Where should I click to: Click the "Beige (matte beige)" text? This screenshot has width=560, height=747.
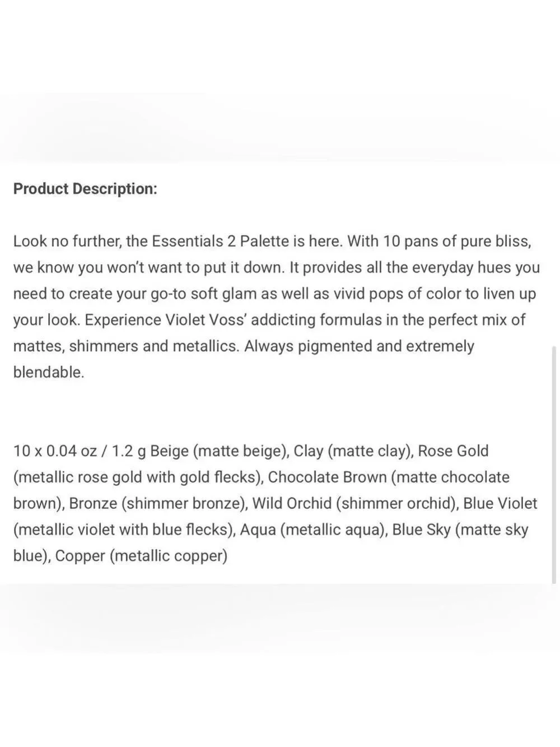point(220,451)
